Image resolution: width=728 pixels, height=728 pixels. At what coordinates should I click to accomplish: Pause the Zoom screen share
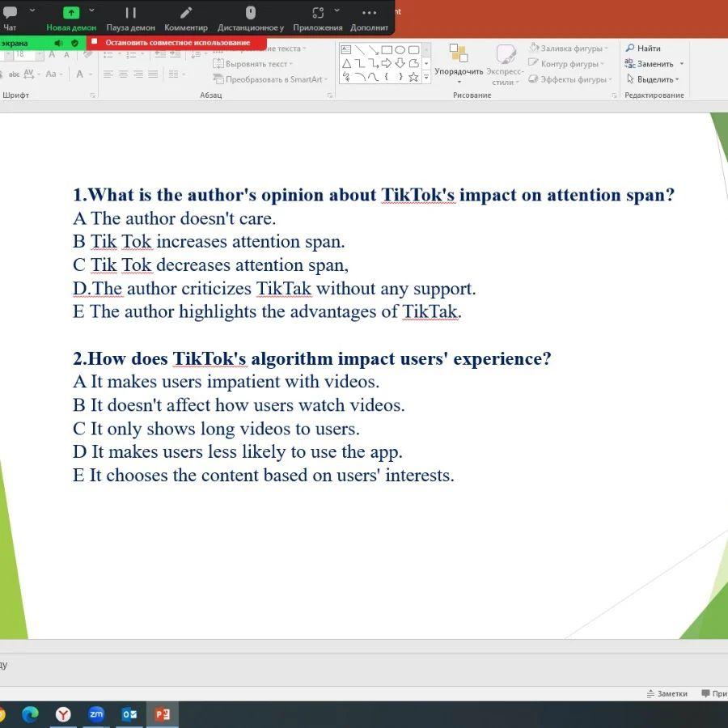tap(130, 18)
